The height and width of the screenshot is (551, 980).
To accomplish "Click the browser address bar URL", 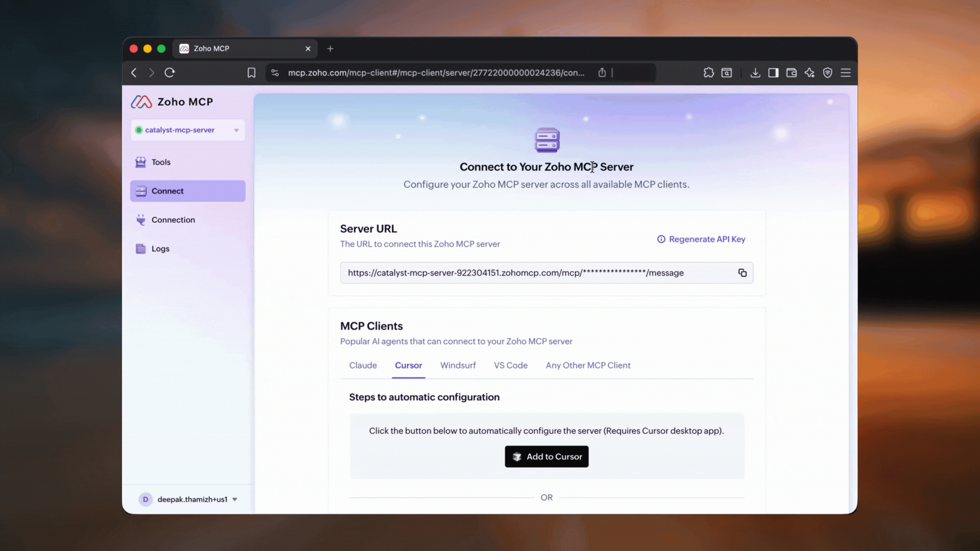I will tap(436, 73).
